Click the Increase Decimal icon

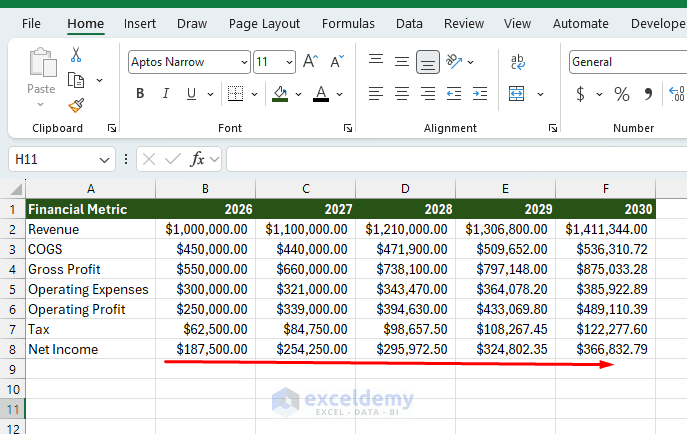tap(676, 94)
